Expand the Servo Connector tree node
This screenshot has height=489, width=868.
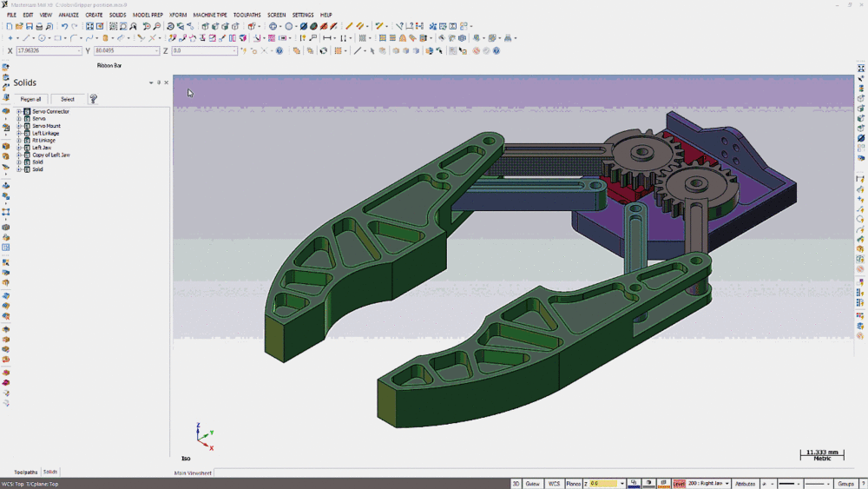pos(19,112)
